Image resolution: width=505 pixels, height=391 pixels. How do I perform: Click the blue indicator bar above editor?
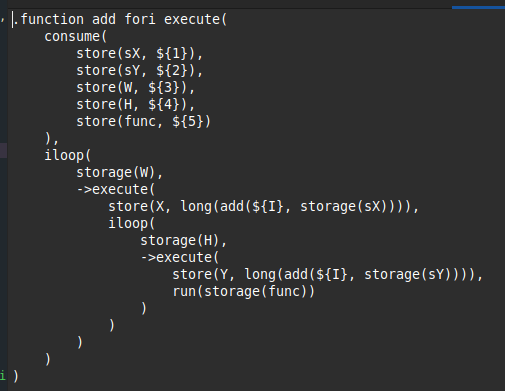478,7
